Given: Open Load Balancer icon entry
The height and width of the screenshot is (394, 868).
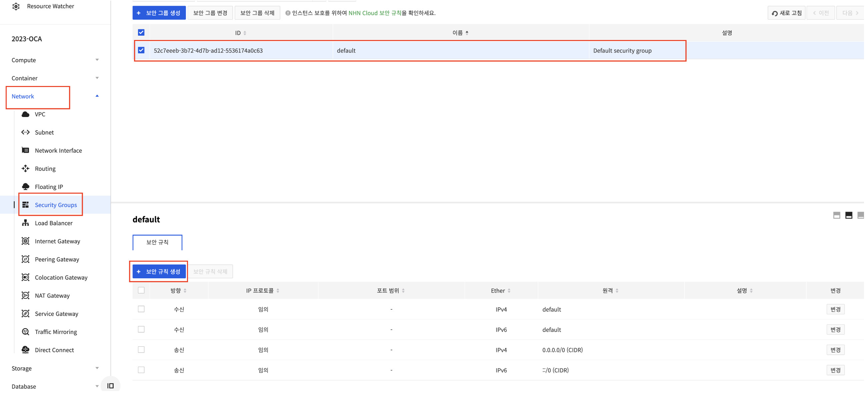Looking at the screenshot, I should coord(26,223).
